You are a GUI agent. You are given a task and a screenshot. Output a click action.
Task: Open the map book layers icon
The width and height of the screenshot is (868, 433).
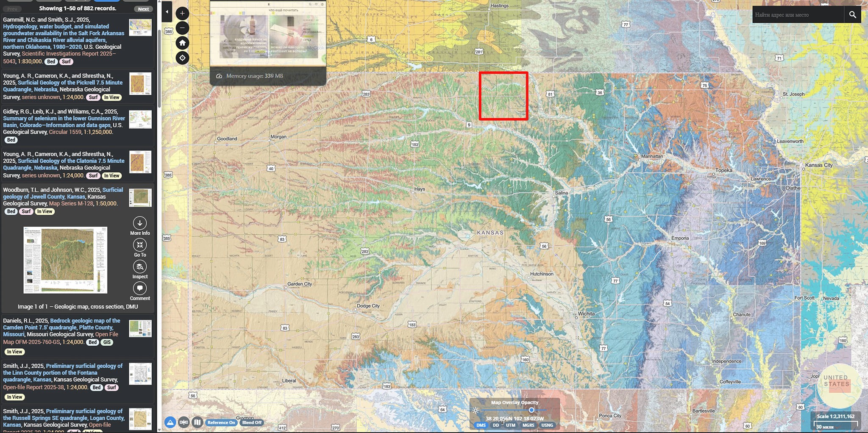[x=197, y=422]
